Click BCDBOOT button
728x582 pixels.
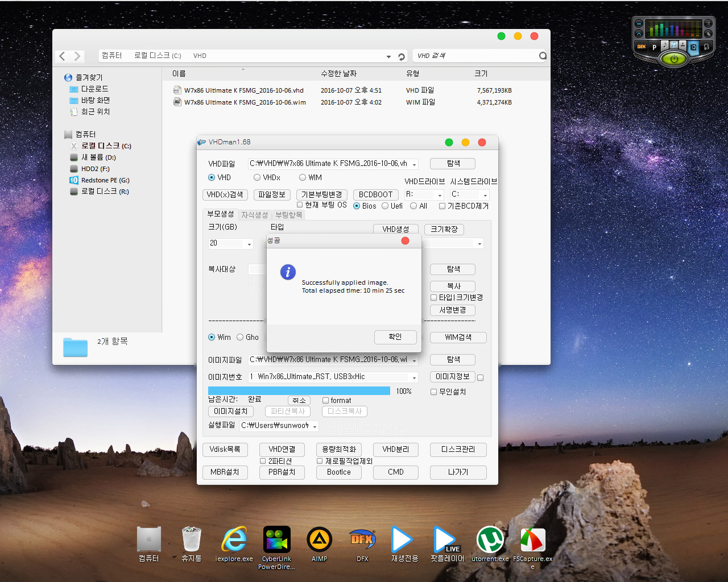[375, 194]
